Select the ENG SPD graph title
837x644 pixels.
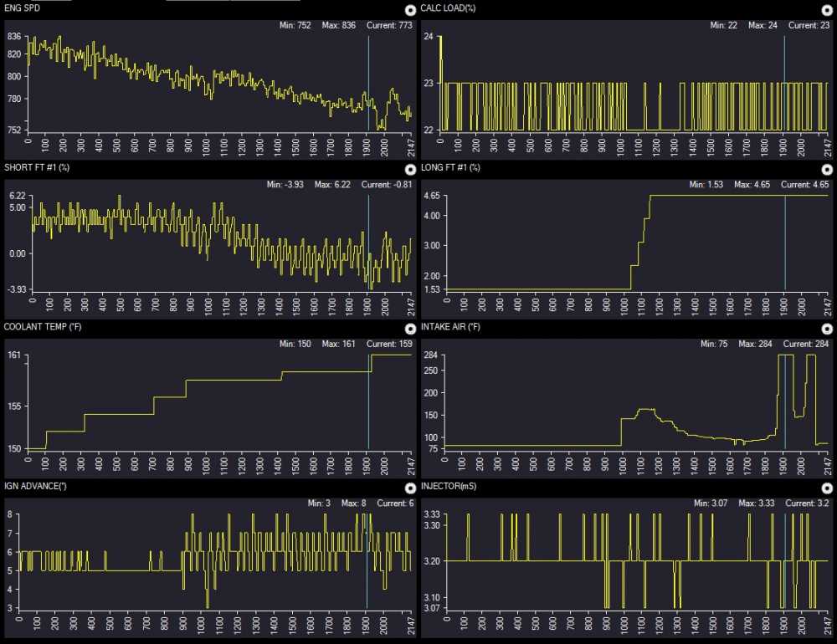[24, 8]
